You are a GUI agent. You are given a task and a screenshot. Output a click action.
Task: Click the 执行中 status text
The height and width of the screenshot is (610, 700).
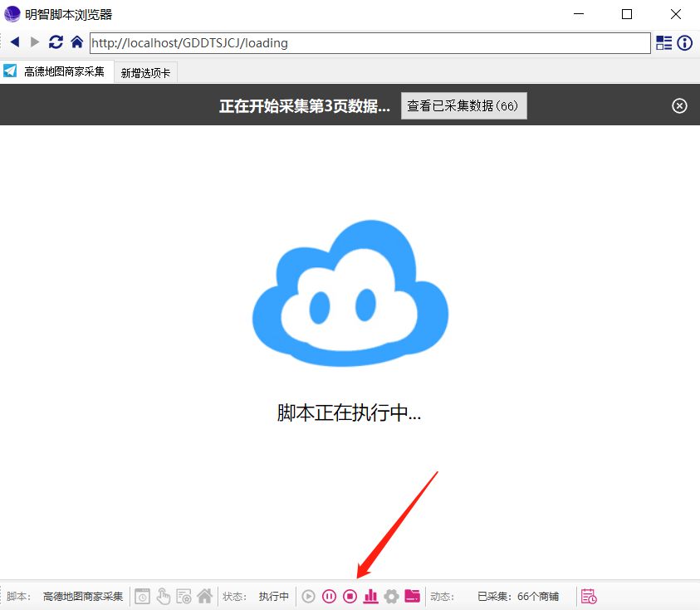274,597
